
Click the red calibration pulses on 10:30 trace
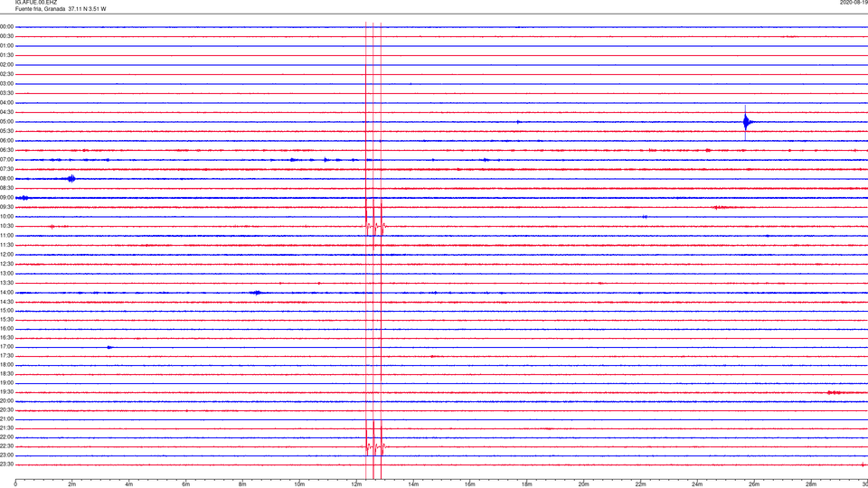[x=374, y=226]
